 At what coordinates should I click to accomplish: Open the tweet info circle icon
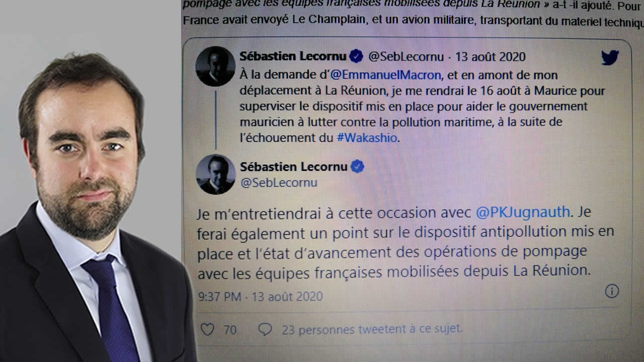612,291
